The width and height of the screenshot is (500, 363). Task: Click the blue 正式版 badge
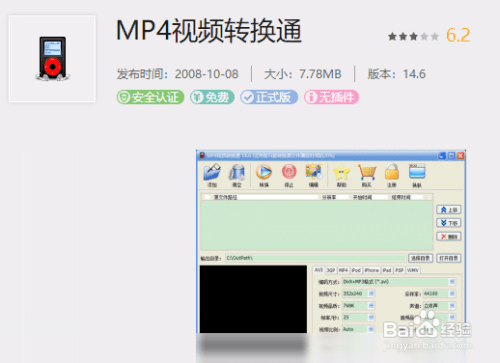(x=269, y=97)
